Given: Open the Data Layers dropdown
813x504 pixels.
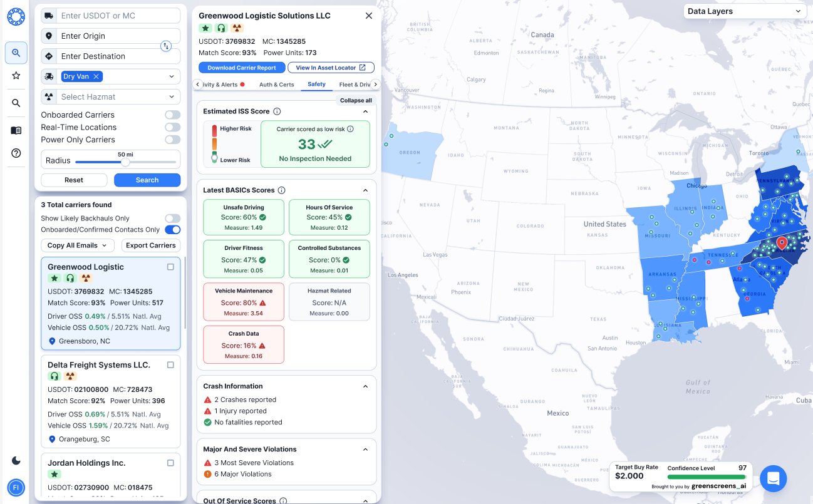Looking at the screenshot, I should pyautogui.click(x=744, y=11).
